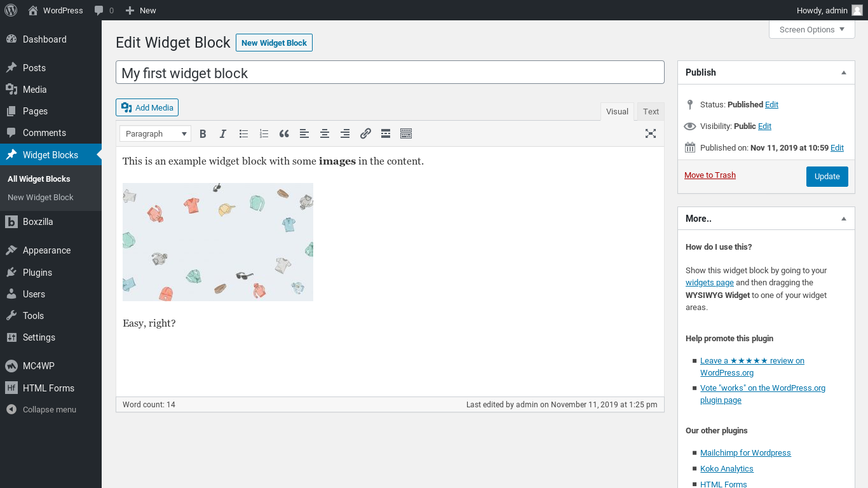Enter distraction-free fullscreen mode
The height and width of the screenshot is (488, 868).
651,133
